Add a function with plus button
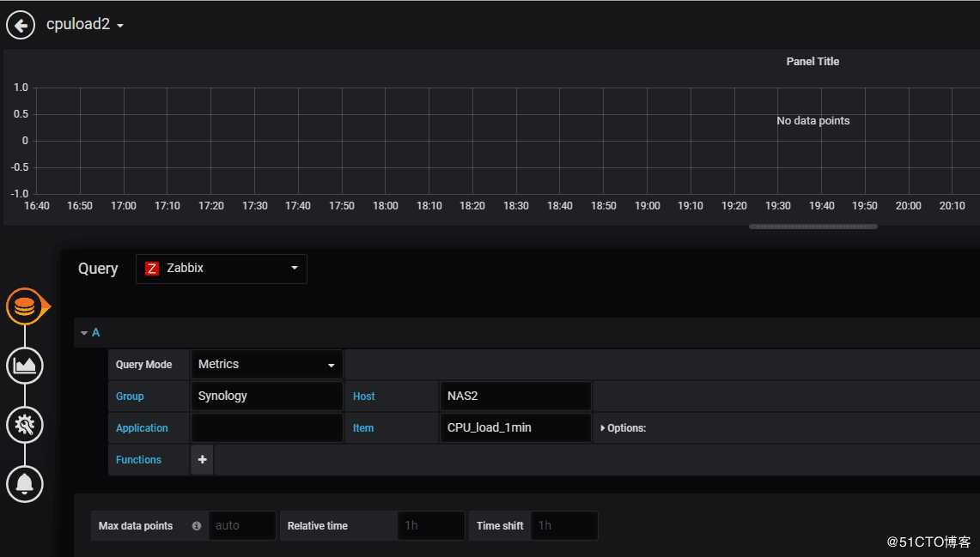The image size is (980, 557). pyautogui.click(x=202, y=459)
